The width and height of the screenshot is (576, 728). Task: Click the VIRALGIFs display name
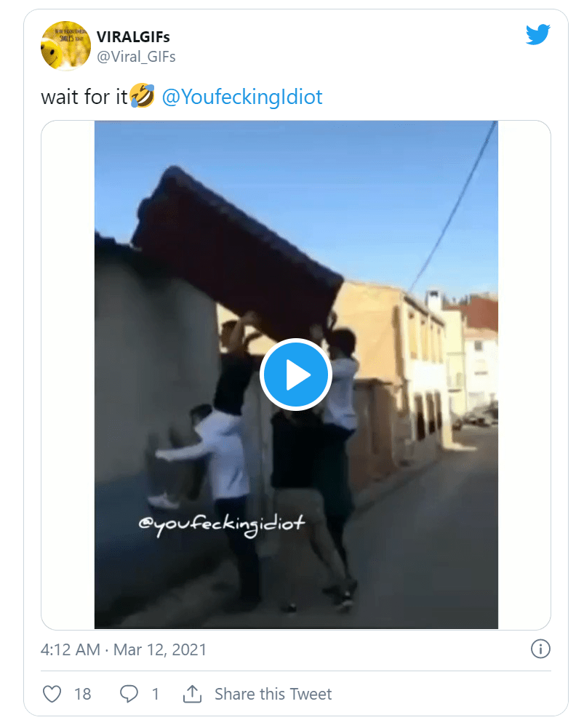tap(133, 37)
